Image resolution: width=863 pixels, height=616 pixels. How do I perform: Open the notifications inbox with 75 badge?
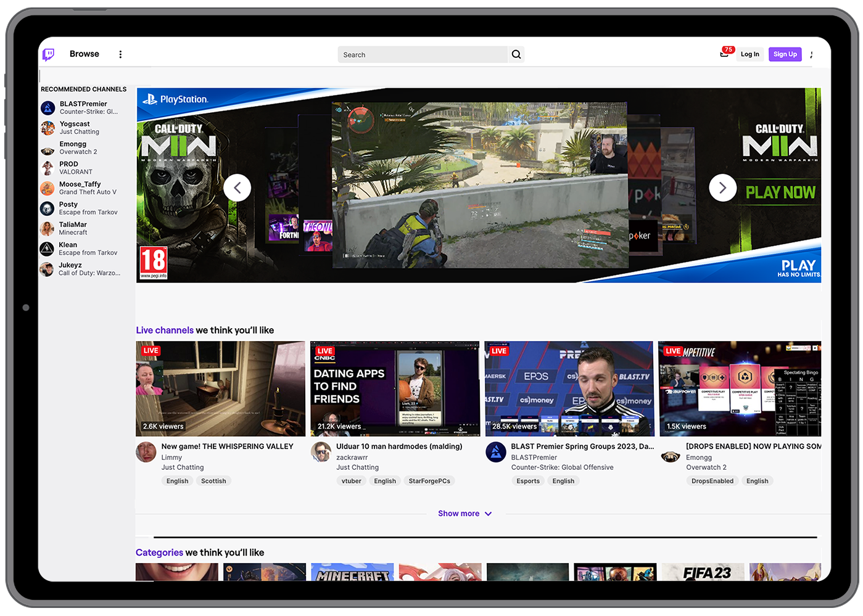coord(724,54)
